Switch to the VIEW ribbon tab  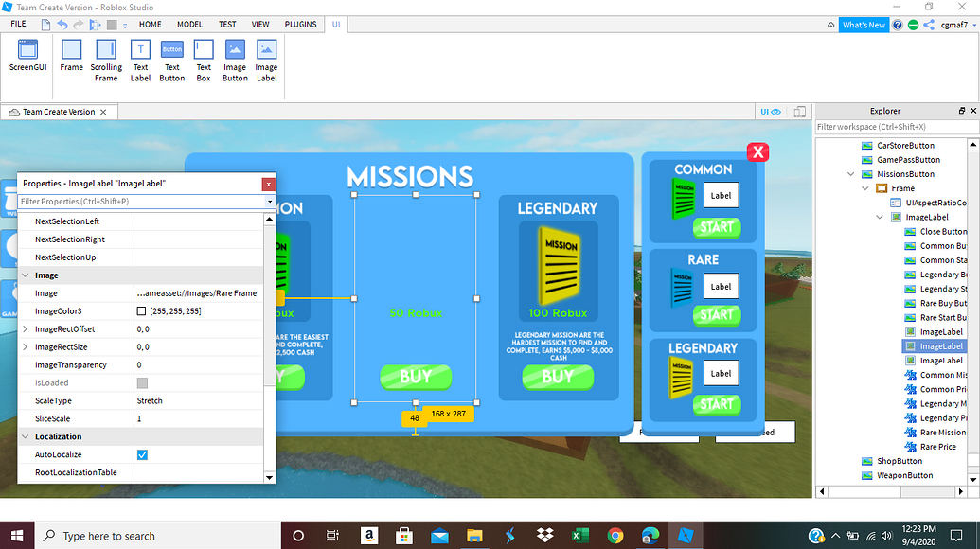click(x=260, y=25)
